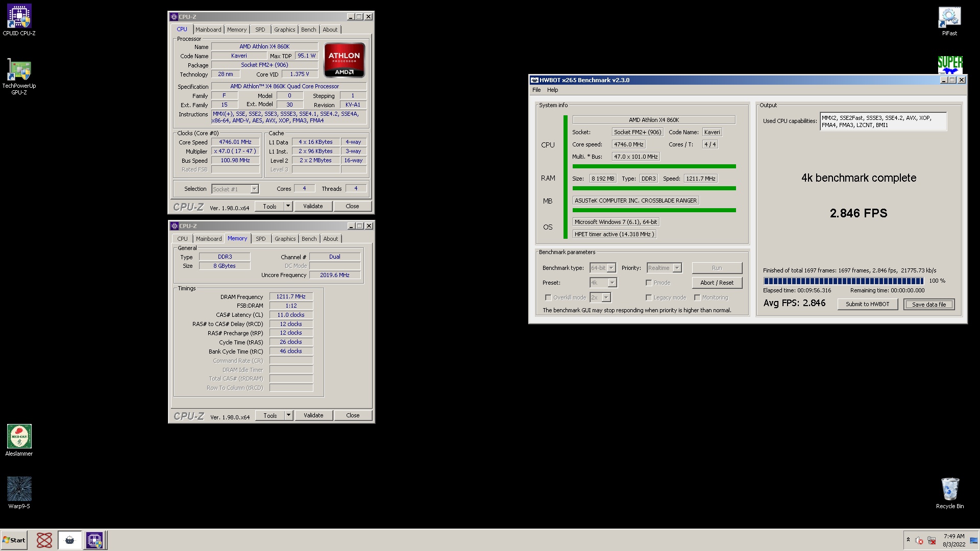Toggle the Pmode checkbox
980x551 pixels.
[649, 283]
